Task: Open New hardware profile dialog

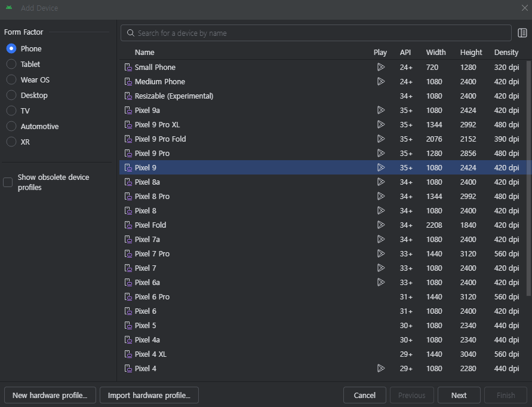Action: click(50, 395)
